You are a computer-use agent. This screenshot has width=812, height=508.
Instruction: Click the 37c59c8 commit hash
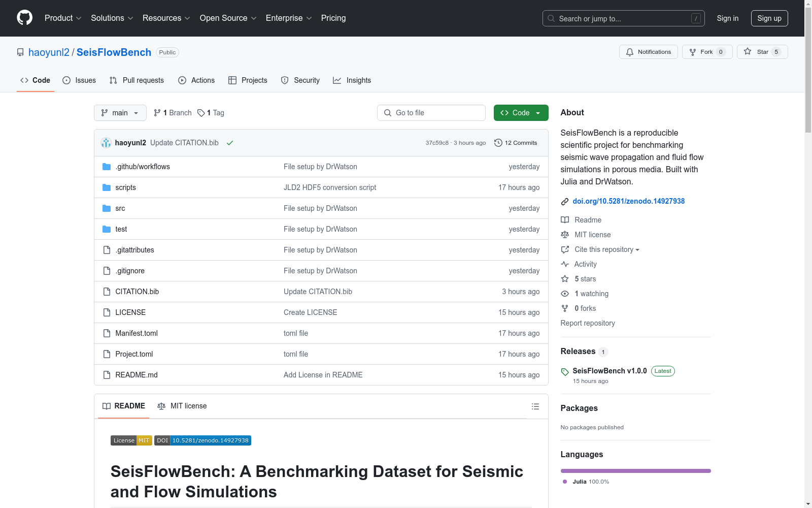pyautogui.click(x=437, y=143)
